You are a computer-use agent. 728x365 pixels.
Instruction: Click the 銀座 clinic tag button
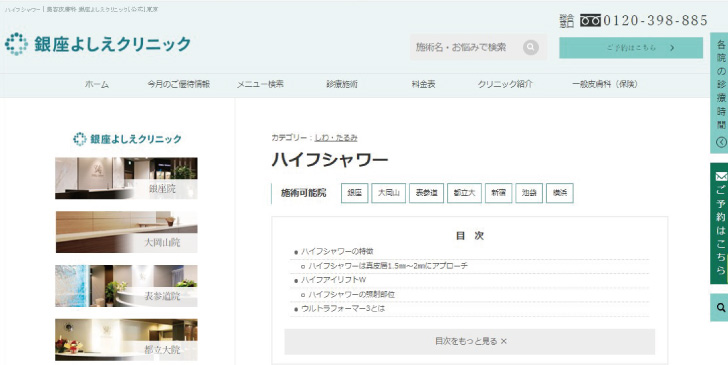click(355, 193)
